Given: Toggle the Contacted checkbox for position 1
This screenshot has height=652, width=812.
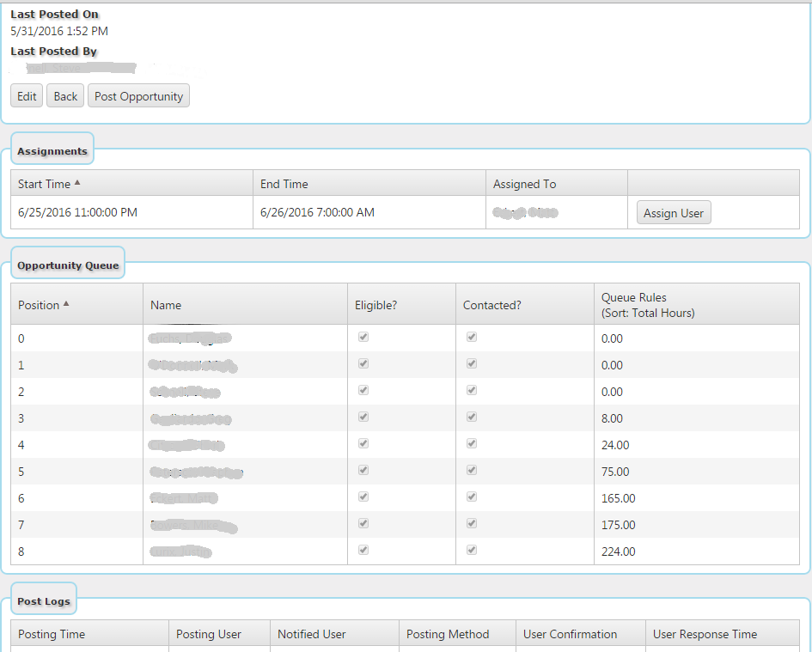Looking at the screenshot, I should 472,363.
